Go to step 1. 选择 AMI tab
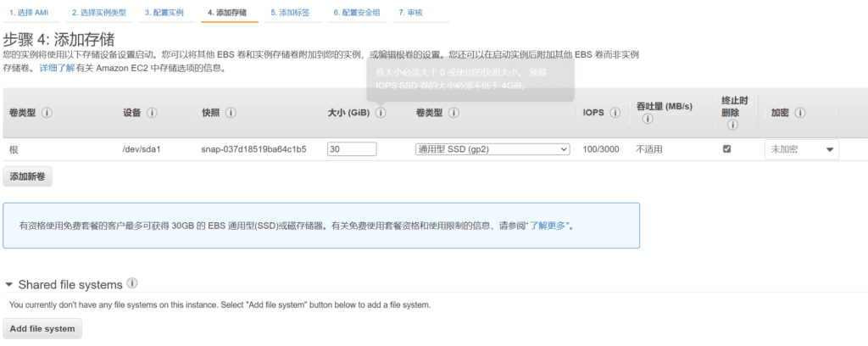This screenshot has width=868, height=346. click(28, 14)
